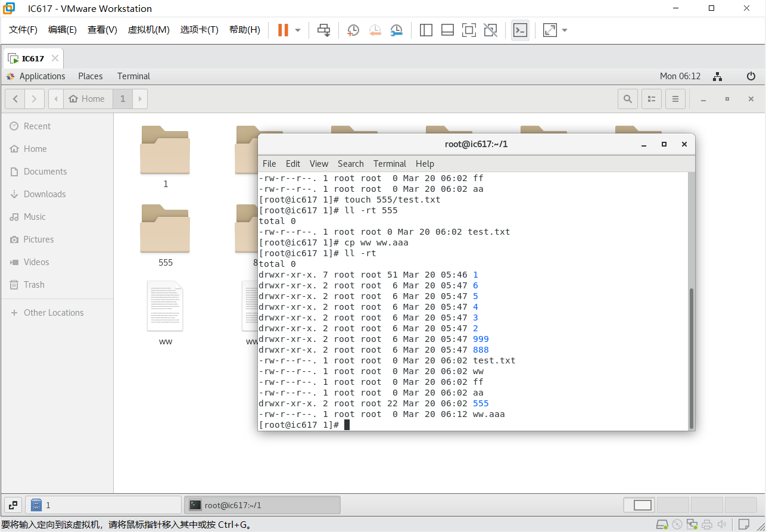Viewport: 766px width, 532px height.
Task: Open the terminal's Edit menu
Action: [x=293, y=164]
